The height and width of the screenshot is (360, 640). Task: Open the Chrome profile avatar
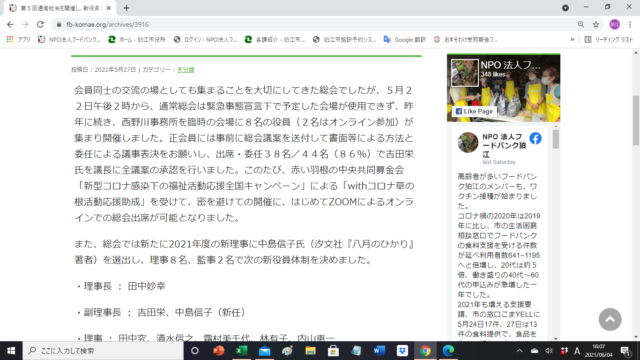tap(614, 24)
